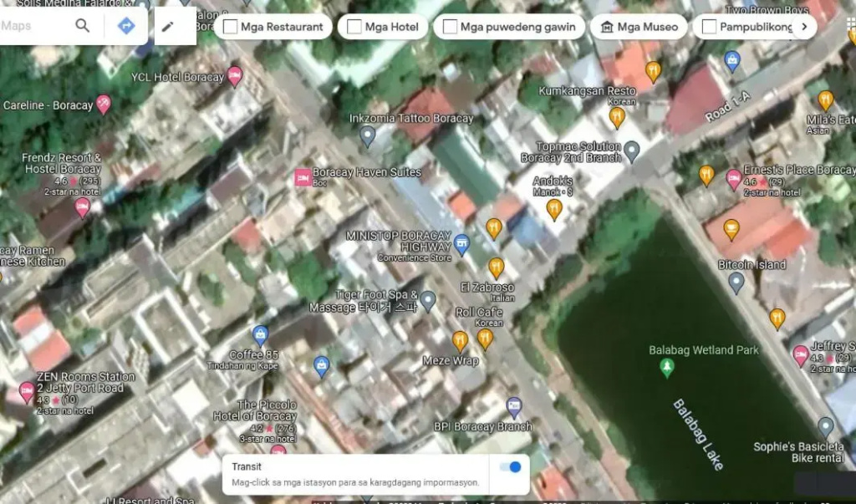Click restaurant pin beside MINISTOP
This screenshot has height=504, width=856.
click(493, 229)
